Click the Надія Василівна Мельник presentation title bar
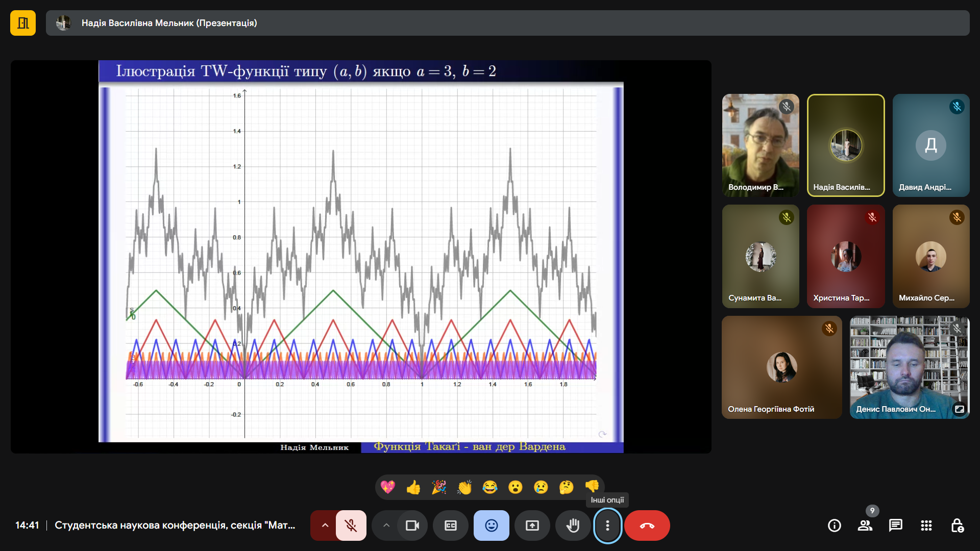The image size is (980, 551). (x=508, y=23)
